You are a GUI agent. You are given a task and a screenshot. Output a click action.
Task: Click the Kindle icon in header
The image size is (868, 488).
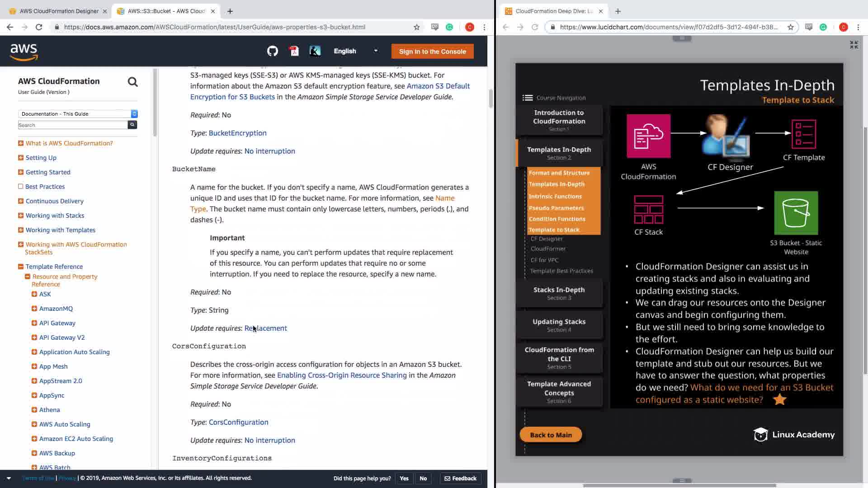(x=315, y=51)
